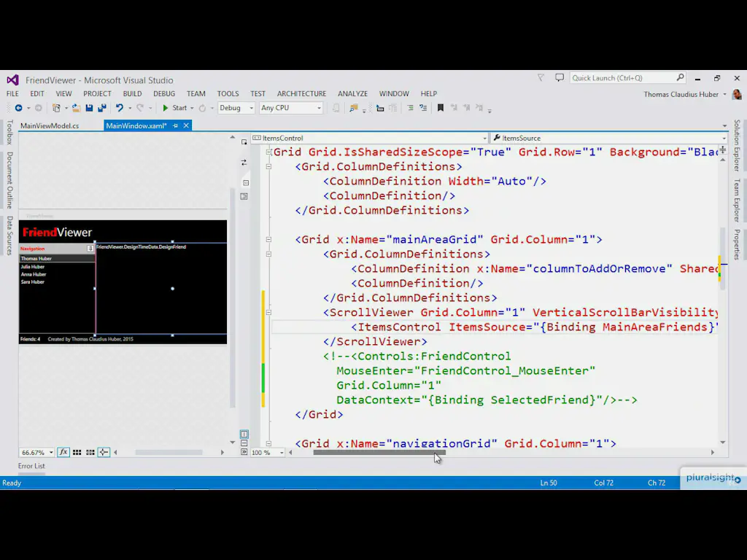Image resolution: width=747 pixels, height=560 pixels.
Task: Toggle effects display with fx button
Action: click(63, 452)
